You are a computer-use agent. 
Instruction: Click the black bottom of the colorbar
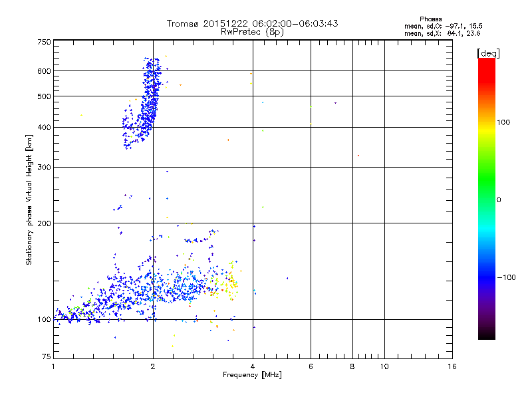coord(487,335)
